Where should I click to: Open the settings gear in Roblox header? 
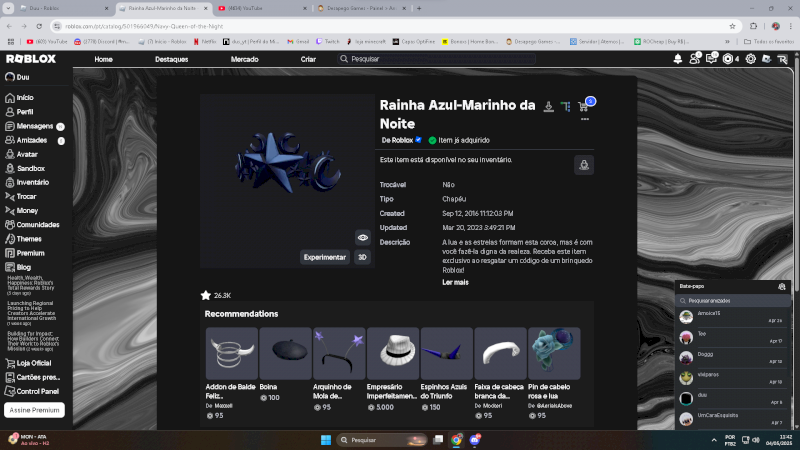(x=751, y=59)
